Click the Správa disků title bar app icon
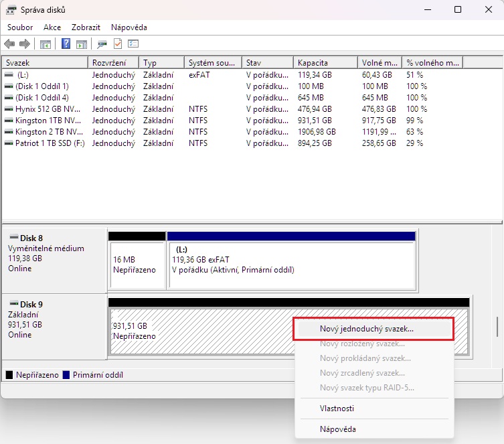The height and width of the screenshot is (444, 504). (x=11, y=10)
